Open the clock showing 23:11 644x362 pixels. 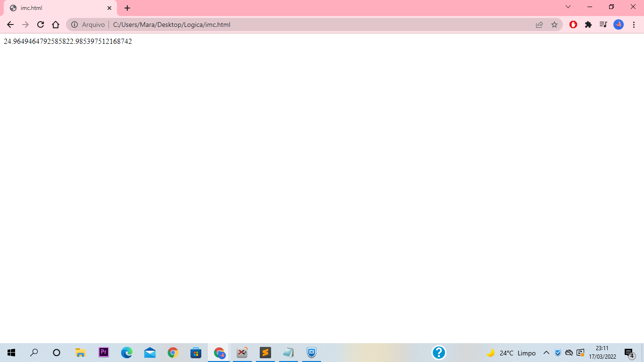pos(603,353)
